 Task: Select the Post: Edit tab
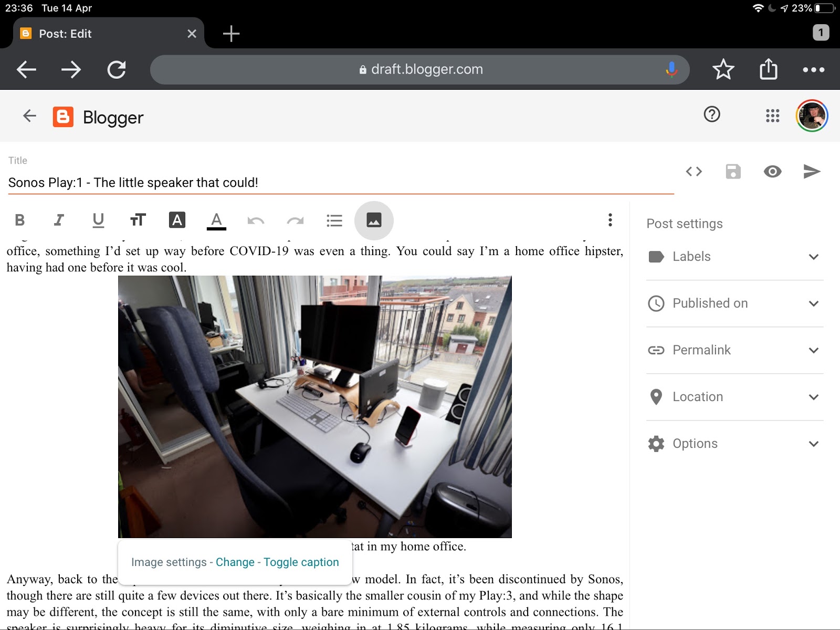108,34
